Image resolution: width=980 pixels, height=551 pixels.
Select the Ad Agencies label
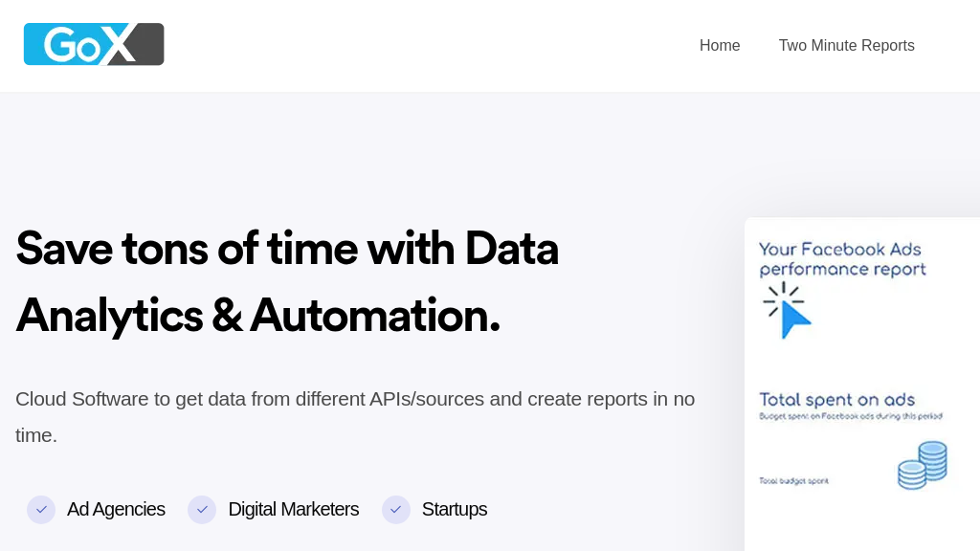coord(116,510)
